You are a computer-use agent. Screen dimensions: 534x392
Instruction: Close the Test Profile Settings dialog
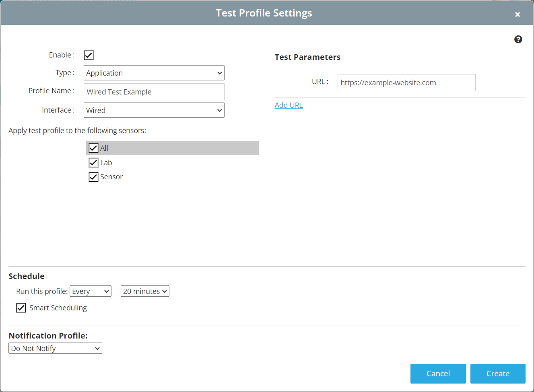[x=518, y=14]
